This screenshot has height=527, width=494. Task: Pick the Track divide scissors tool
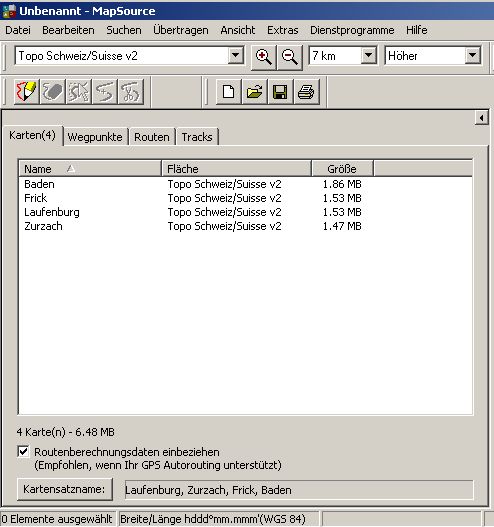[131, 91]
